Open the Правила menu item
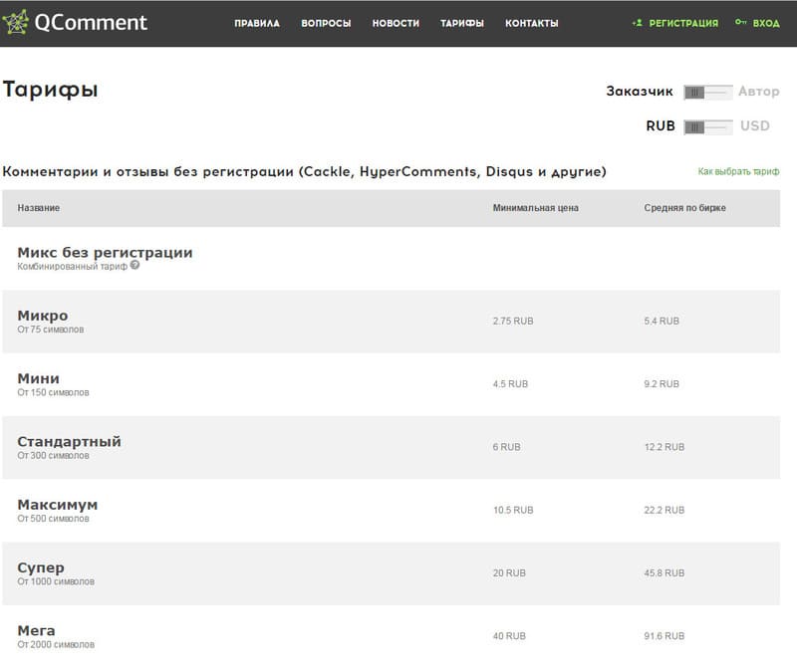The image size is (797, 672). [x=257, y=23]
